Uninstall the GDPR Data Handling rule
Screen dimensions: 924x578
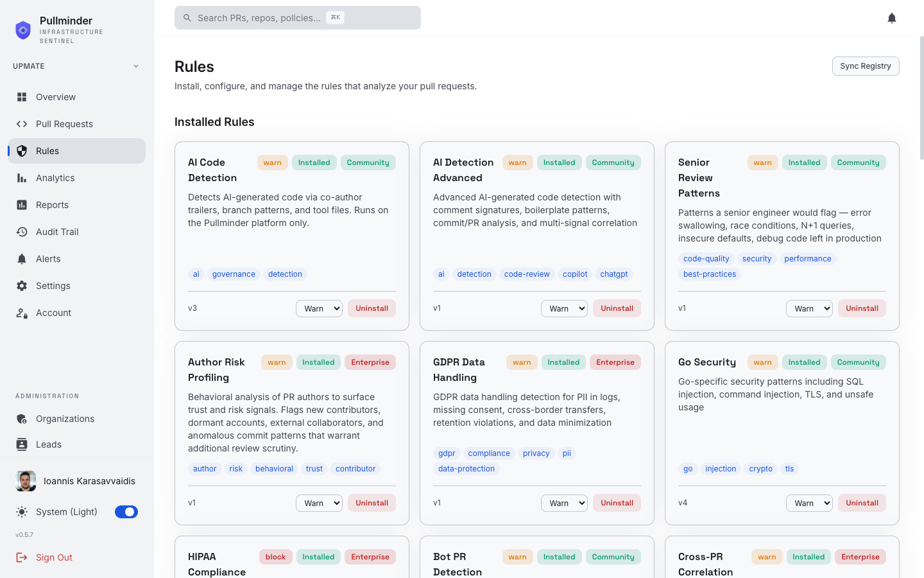[x=617, y=503]
